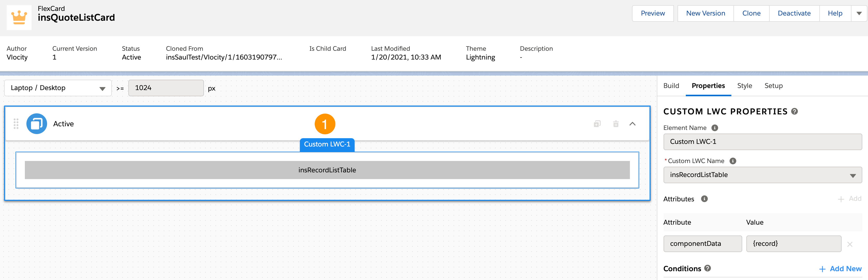Viewport: 868px width, 280px height.
Task: Click the insQuoteListCard title
Action: [76, 18]
